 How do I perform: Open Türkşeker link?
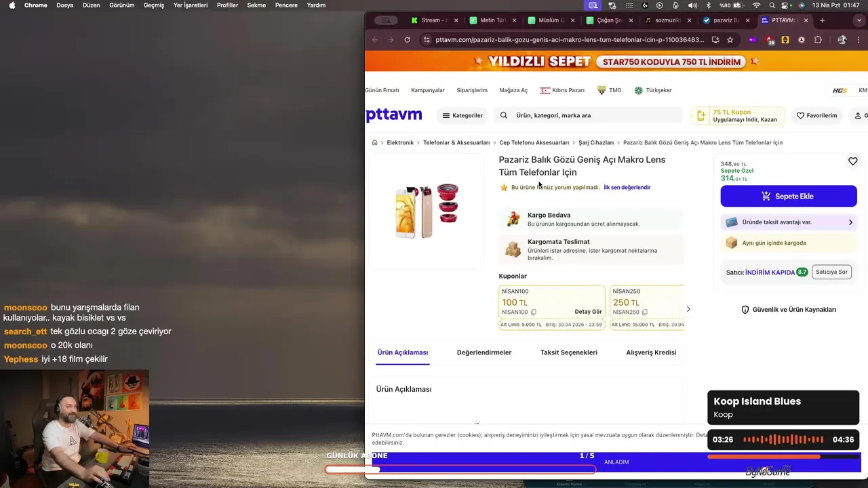click(653, 90)
